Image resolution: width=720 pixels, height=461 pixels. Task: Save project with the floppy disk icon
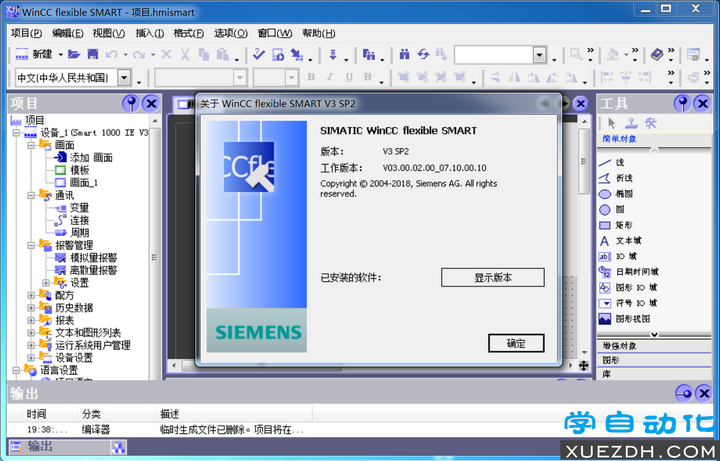pyautogui.click(x=93, y=54)
